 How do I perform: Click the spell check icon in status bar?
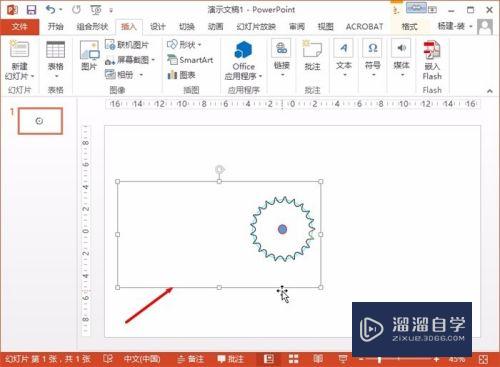click(x=108, y=359)
